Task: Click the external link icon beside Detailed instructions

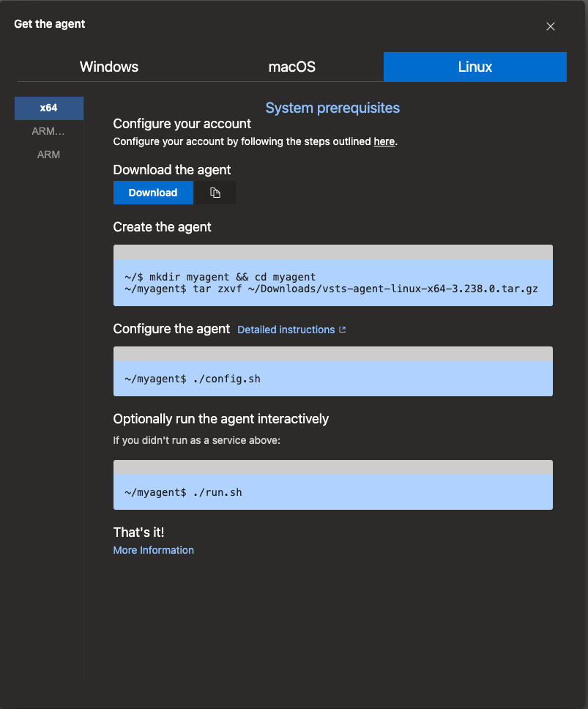Action: click(342, 330)
